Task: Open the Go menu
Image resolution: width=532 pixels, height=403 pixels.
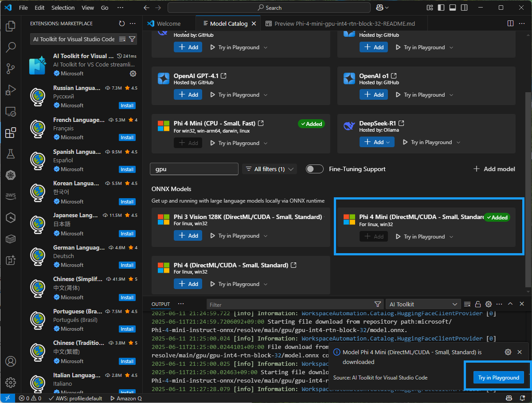Action: tap(105, 8)
